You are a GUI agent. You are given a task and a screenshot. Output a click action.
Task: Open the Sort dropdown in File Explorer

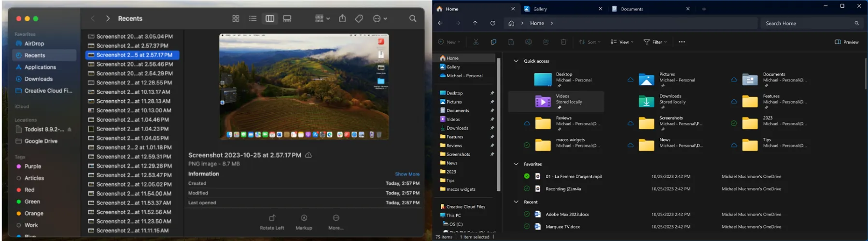pyautogui.click(x=590, y=42)
